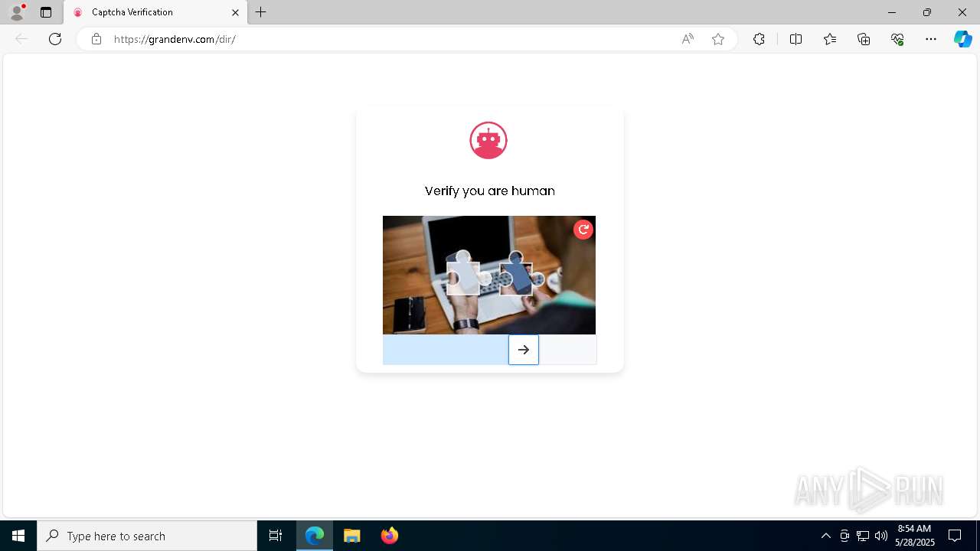Select the Captcha Verification tab
Image resolution: width=980 pixels, height=551 pixels.
point(155,12)
